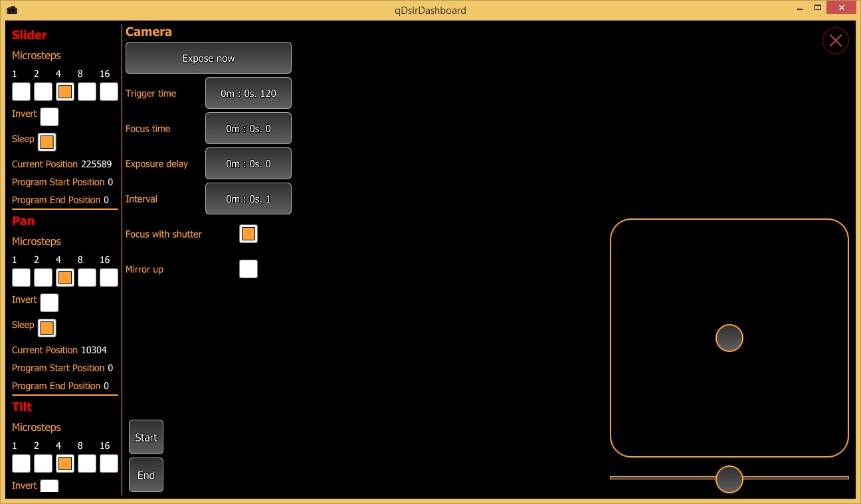Image resolution: width=861 pixels, height=504 pixels.
Task: Click the red Pan section heading
Action: click(x=23, y=221)
